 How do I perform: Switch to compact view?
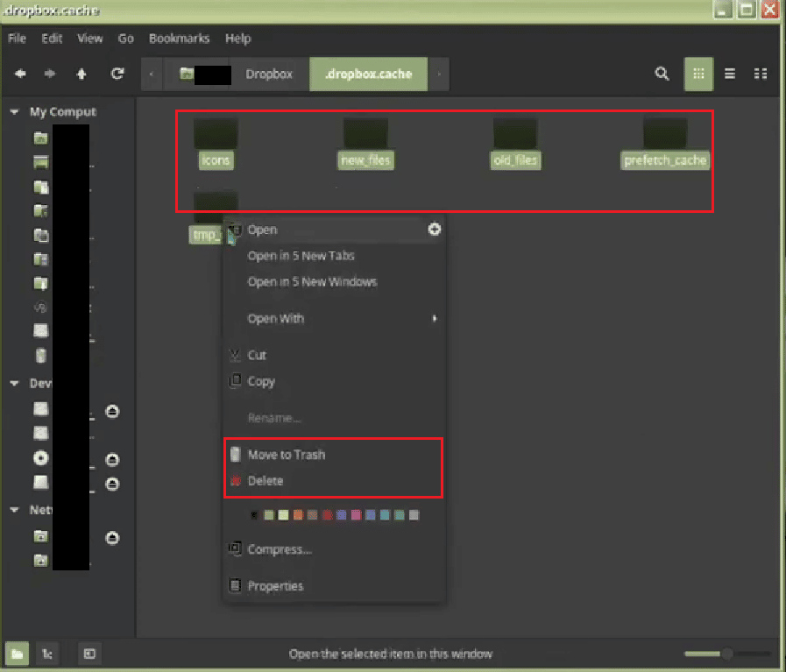761,74
